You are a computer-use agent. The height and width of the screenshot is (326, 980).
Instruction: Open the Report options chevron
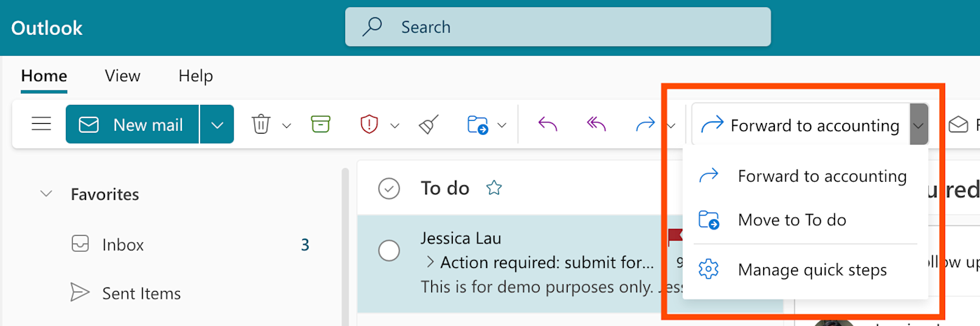395,126
